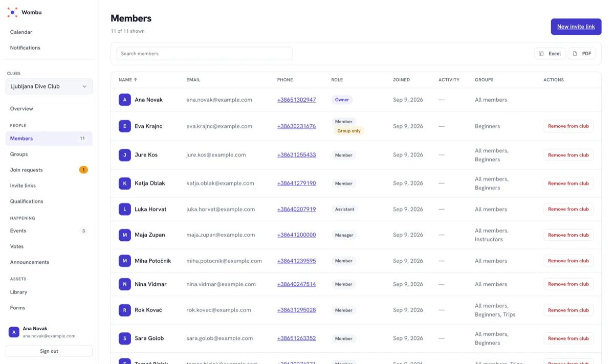Click Sara Golob's phone +38651263352
The width and height of the screenshot is (614, 364).
[x=296, y=338]
